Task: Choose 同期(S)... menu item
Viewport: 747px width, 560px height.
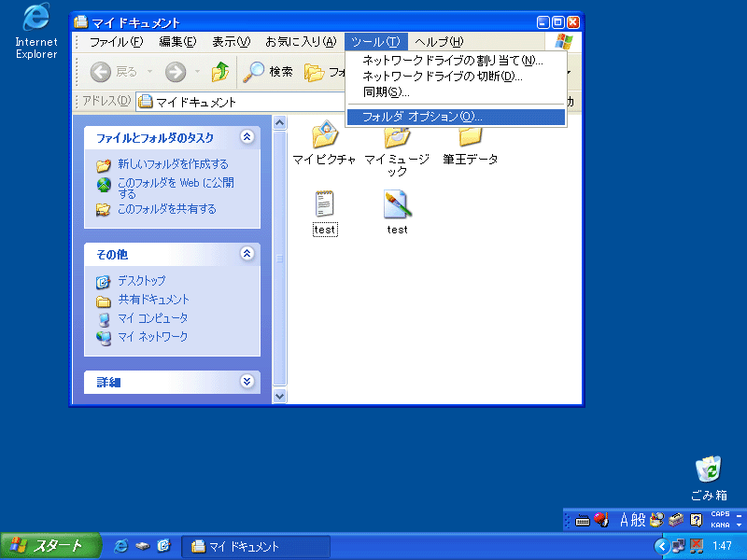Action: [456, 91]
